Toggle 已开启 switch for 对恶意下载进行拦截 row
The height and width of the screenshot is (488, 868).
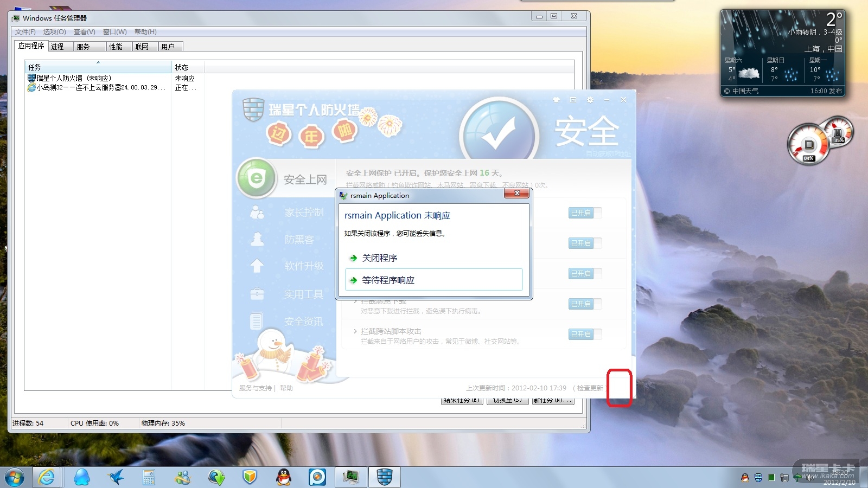[x=585, y=304]
